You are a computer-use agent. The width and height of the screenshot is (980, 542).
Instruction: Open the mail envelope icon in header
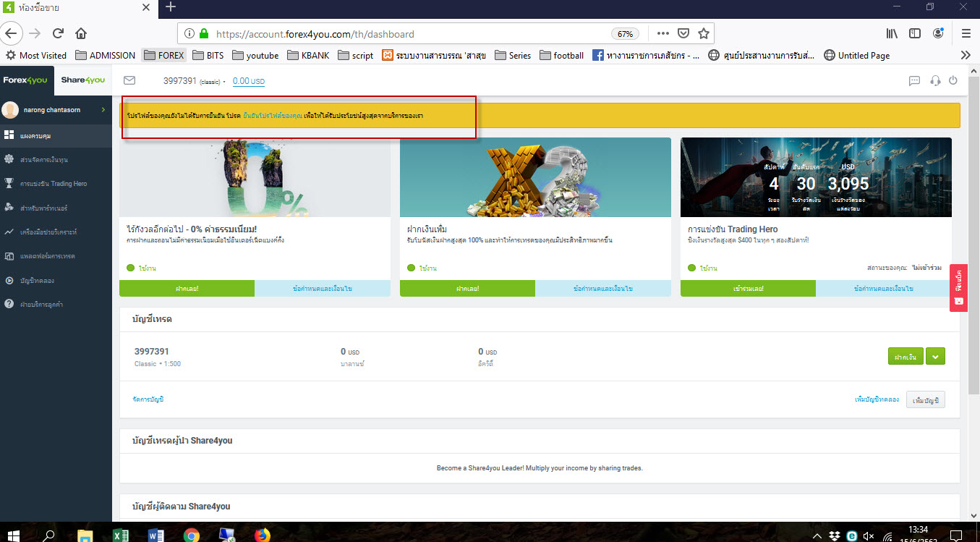click(x=129, y=80)
